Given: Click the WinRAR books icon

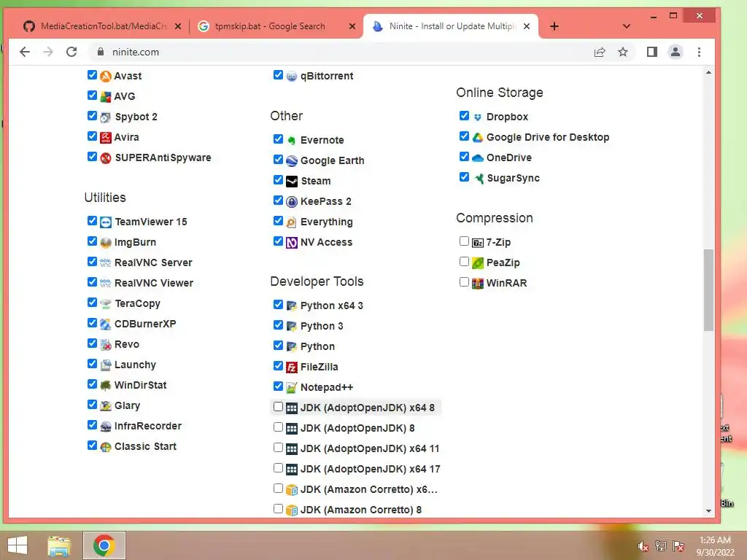Looking at the screenshot, I should coord(477,284).
